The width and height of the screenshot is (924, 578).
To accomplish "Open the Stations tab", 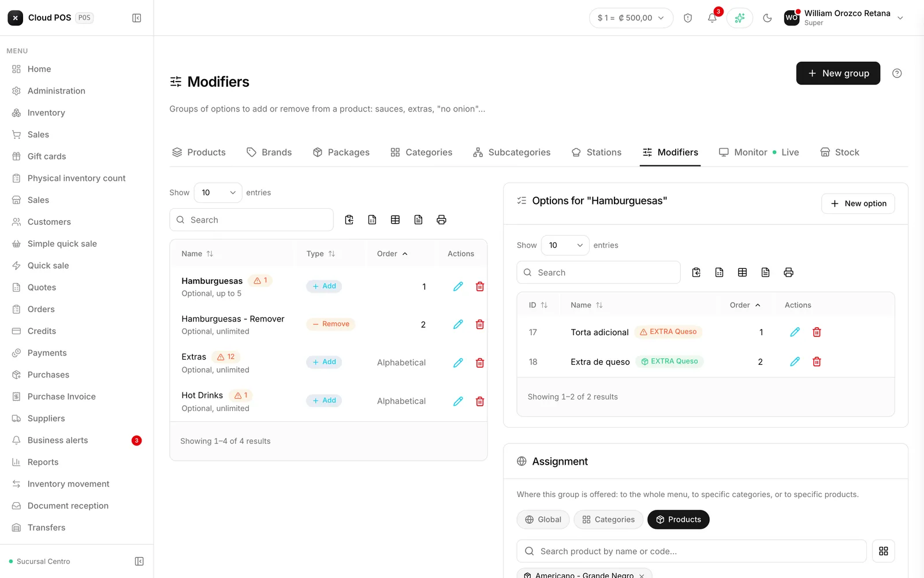I will [x=597, y=152].
